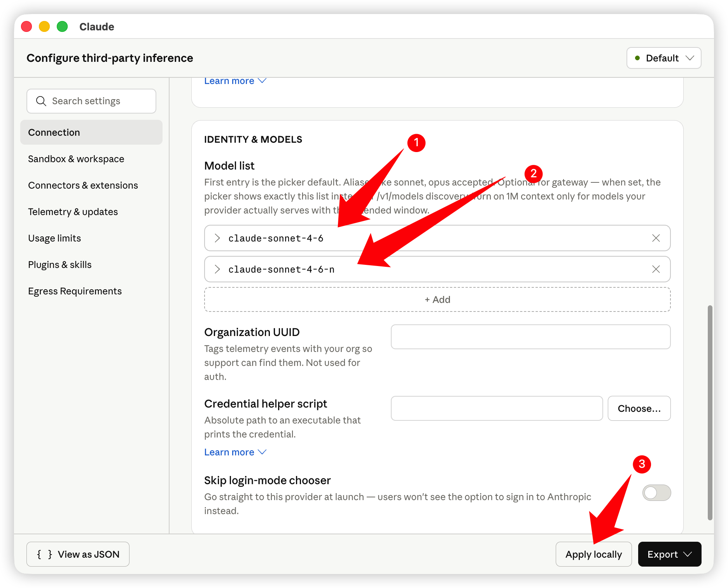Open the Export dropdown menu
Screen dimensions: 728x588
pos(670,554)
